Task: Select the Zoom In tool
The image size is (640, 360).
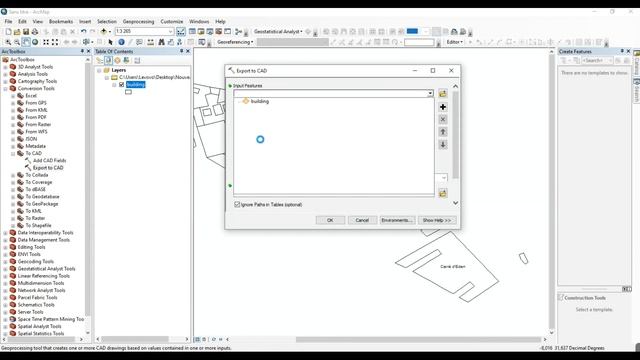Action: coord(8,42)
